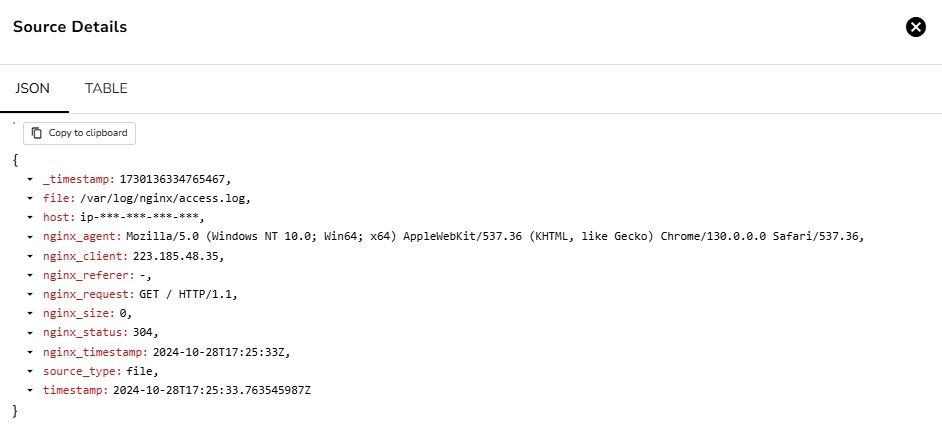The height and width of the screenshot is (442, 942).
Task: Open dropdown arrow beside nginx_timestamp field
Action: (x=31, y=352)
